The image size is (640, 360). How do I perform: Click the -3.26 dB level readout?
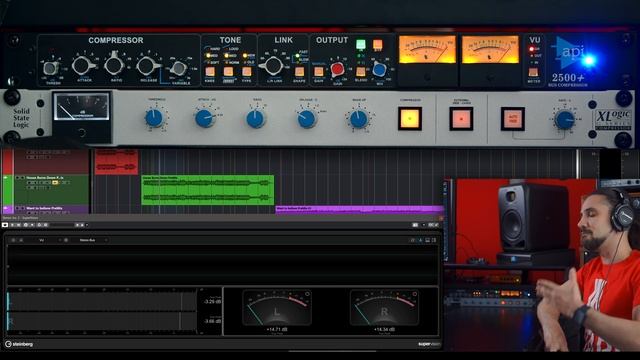[212, 302]
